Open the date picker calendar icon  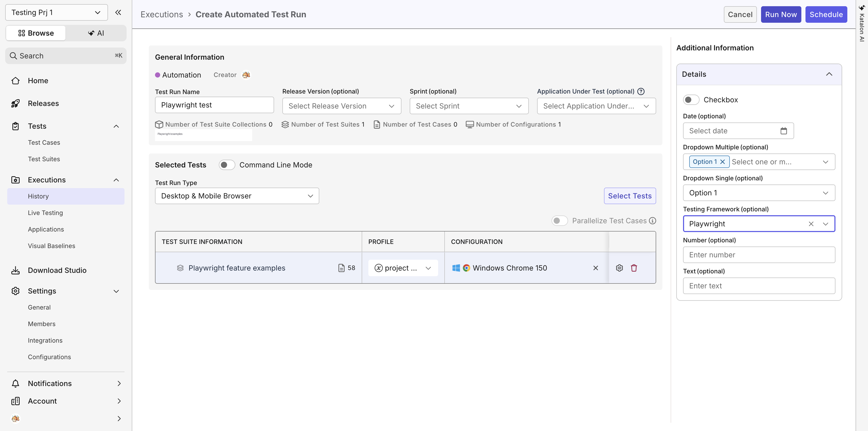coord(784,131)
